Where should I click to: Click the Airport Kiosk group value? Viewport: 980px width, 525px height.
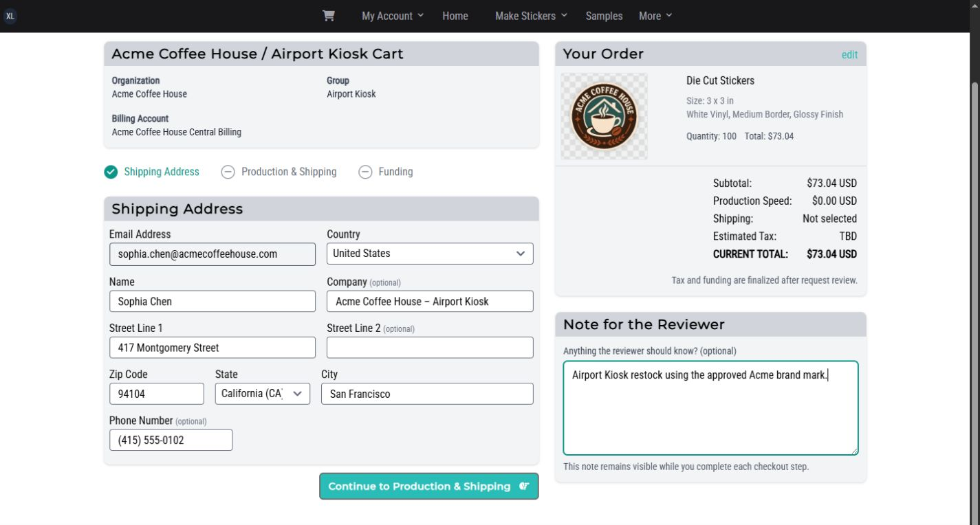coord(351,94)
